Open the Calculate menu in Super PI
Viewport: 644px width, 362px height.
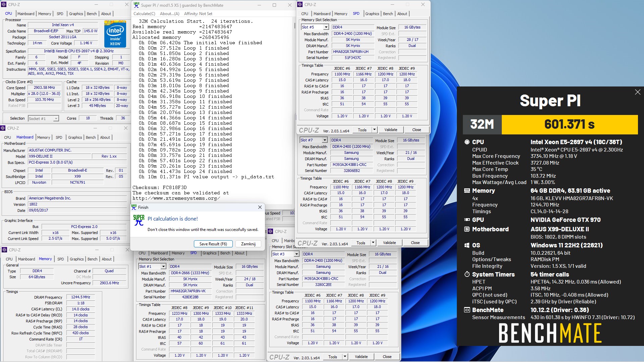click(144, 14)
